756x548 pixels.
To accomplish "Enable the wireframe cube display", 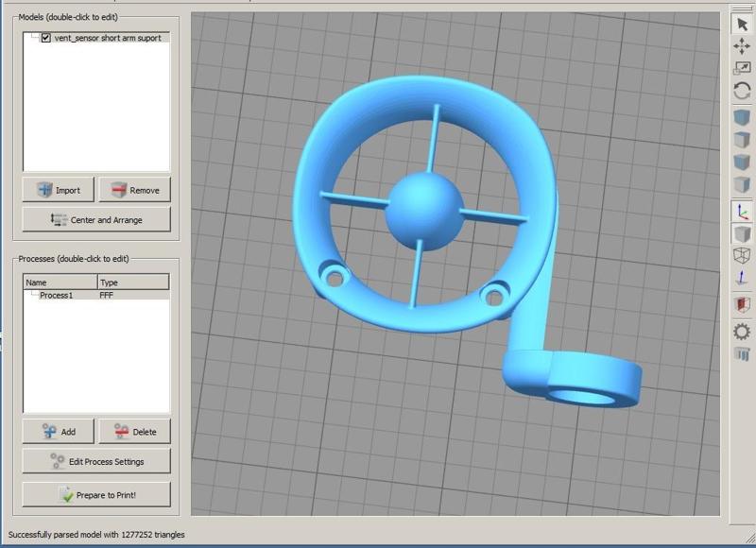I will 742,255.
